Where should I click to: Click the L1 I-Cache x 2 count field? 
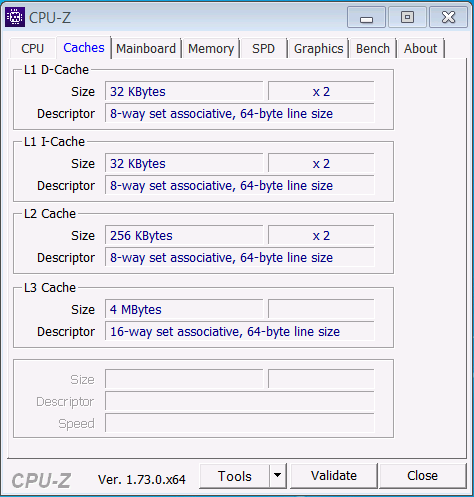[321, 163]
